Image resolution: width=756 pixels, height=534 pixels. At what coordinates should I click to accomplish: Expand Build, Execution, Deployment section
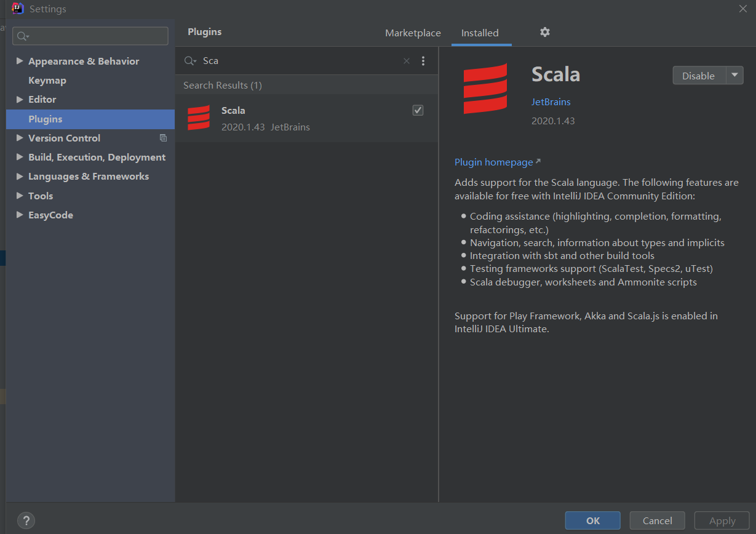point(20,157)
